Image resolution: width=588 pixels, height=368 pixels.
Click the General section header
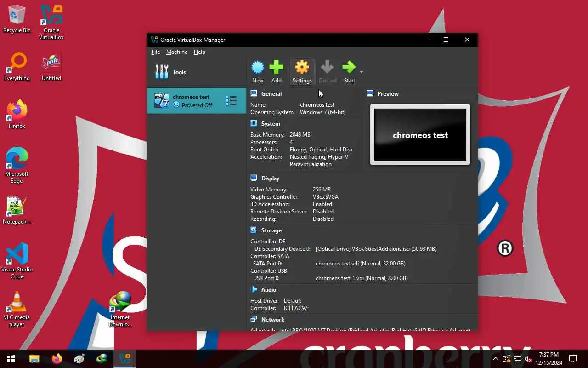[271, 93]
